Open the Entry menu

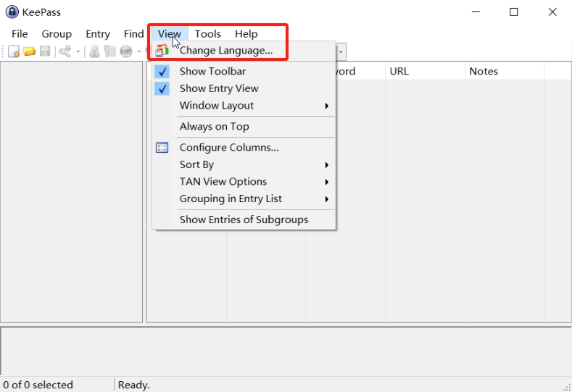coord(98,34)
